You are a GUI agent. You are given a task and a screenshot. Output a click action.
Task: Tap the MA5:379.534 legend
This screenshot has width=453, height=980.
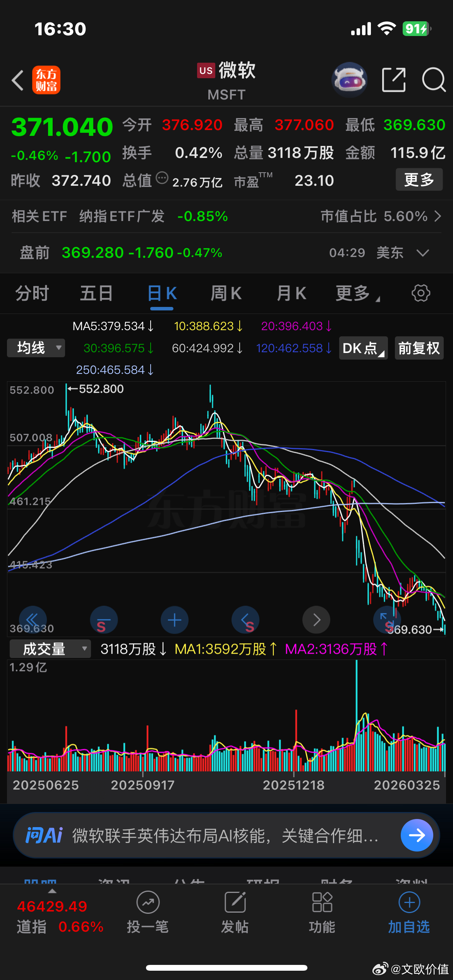click(113, 326)
